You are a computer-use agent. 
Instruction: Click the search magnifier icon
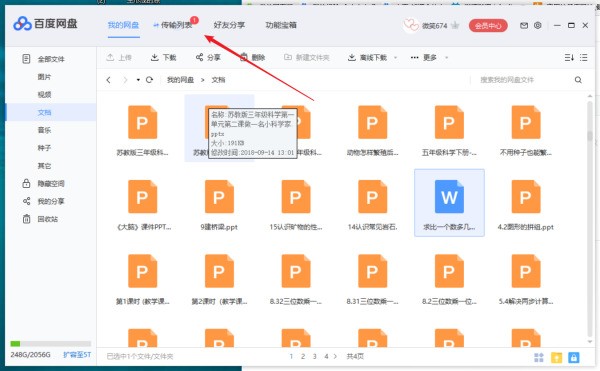578,80
